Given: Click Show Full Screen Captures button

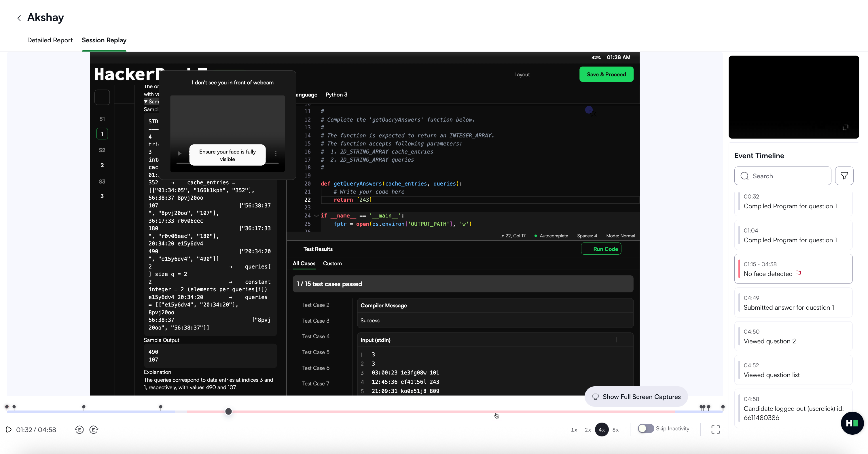Looking at the screenshot, I should [x=636, y=397].
